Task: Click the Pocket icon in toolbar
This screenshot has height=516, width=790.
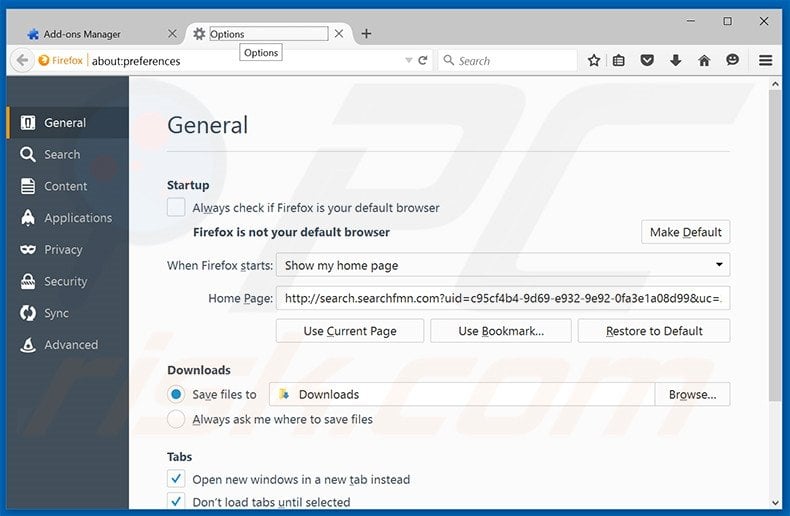Action: (647, 61)
